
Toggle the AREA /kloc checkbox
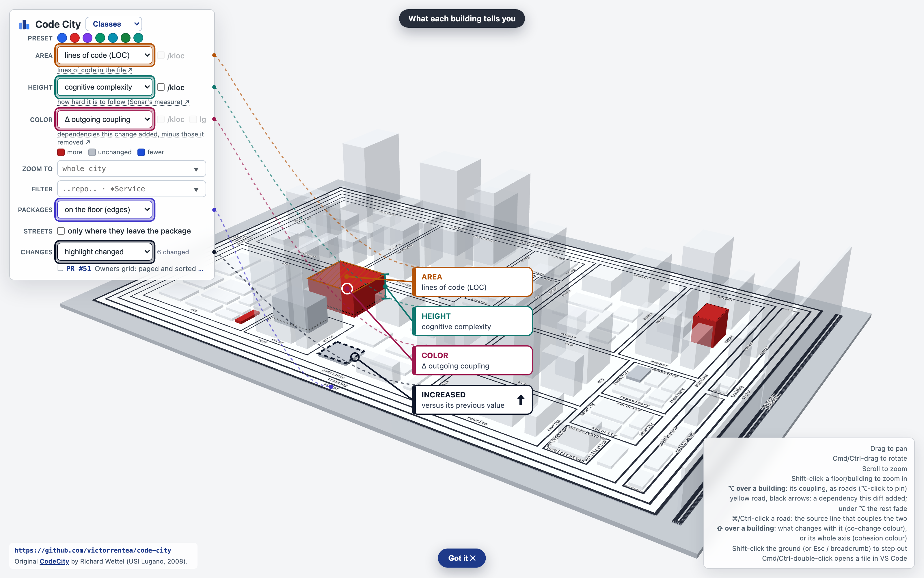tap(161, 55)
